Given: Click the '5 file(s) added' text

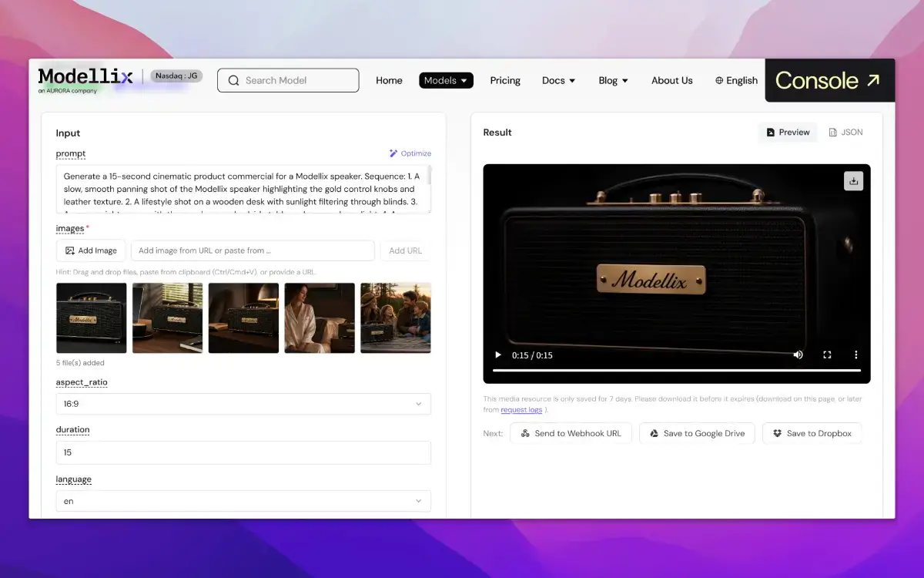Looking at the screenshot, I should (80, 363).
